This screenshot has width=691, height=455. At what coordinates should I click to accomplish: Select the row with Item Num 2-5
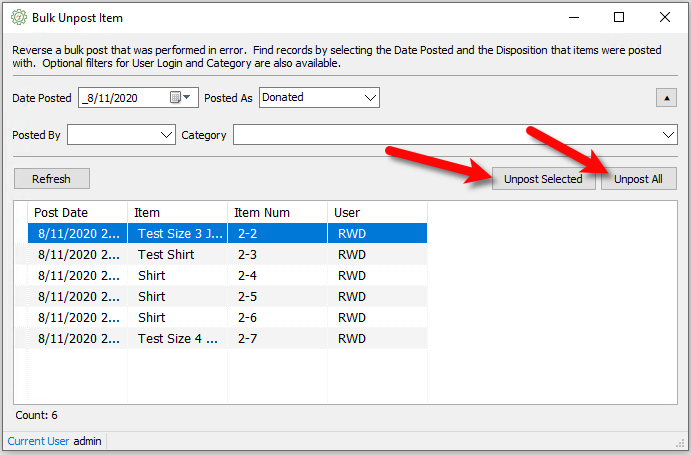pos(227,296)
